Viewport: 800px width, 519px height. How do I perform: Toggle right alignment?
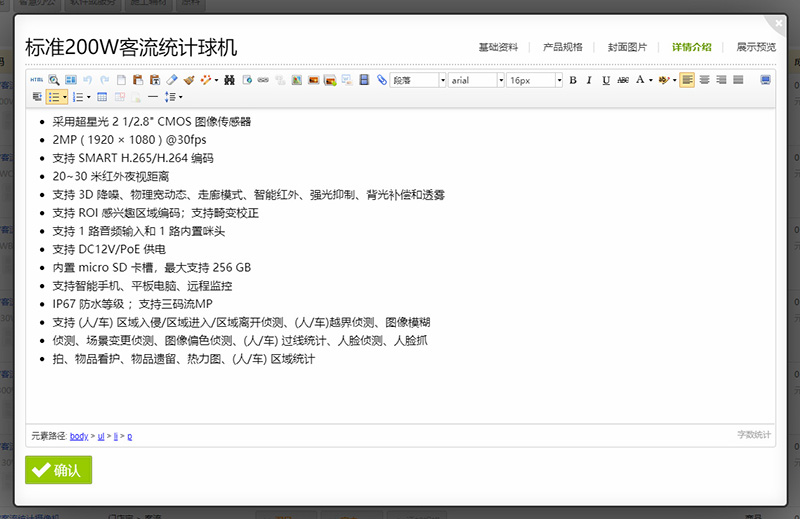tap(721, 80)
